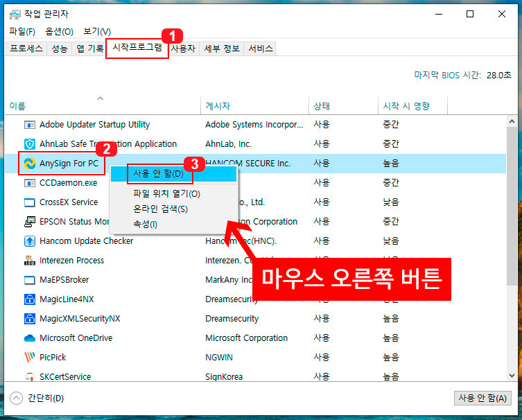Viewport: 522px width, 420px height.
Task: Open the 보기(V) menu
Action: coord(97,32)
